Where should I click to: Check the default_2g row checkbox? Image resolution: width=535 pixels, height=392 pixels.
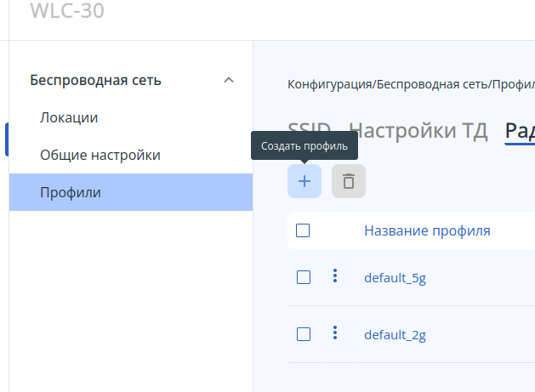point(304,334)
